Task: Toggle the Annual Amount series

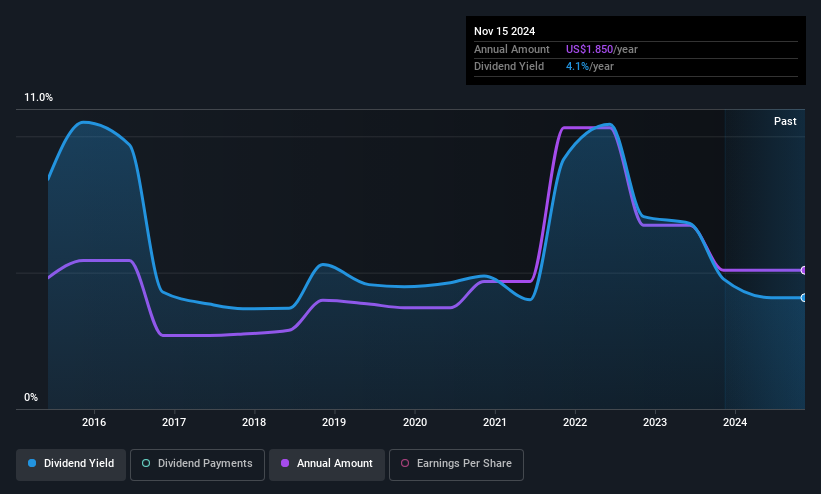Action: [327, 464]
